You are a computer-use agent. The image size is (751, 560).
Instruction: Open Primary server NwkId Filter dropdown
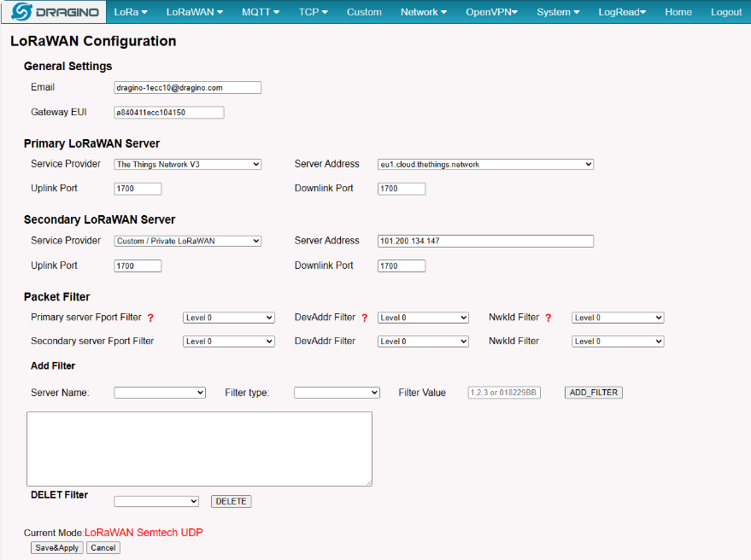point(618,318)
